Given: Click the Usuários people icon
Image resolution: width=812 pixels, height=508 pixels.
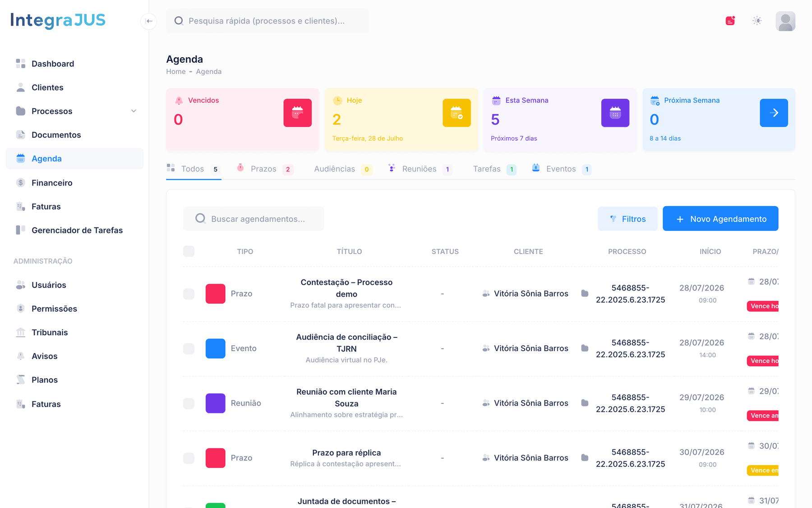Looking at the screenshot, I should pos(21,285).
